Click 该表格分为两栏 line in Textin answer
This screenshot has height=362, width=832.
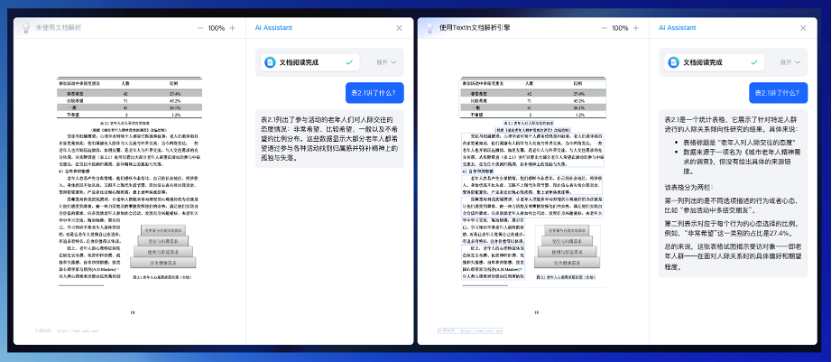pos(689,187)
